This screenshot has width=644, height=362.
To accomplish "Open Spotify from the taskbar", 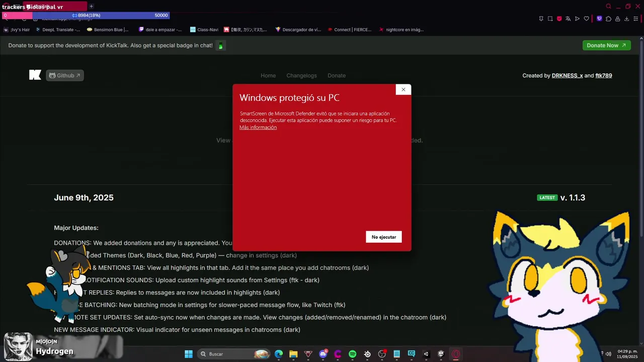I will (353, 354).
